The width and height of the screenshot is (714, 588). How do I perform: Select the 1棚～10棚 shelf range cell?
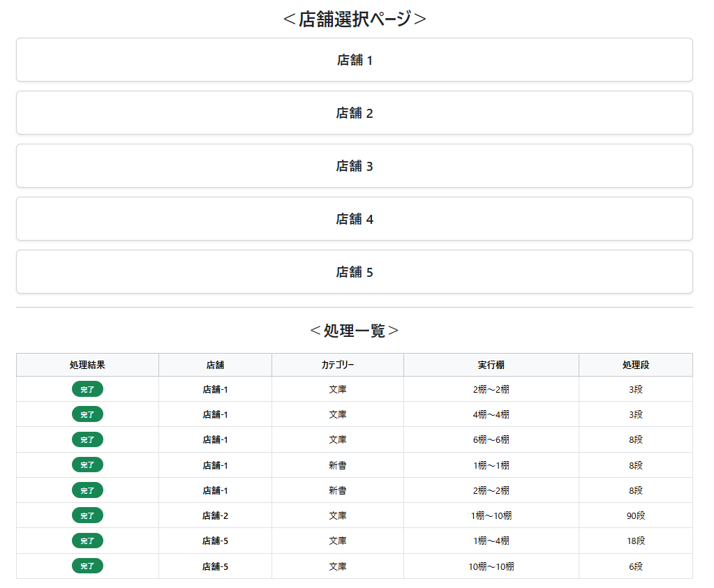pyautogui.click(x=491, y=515)
